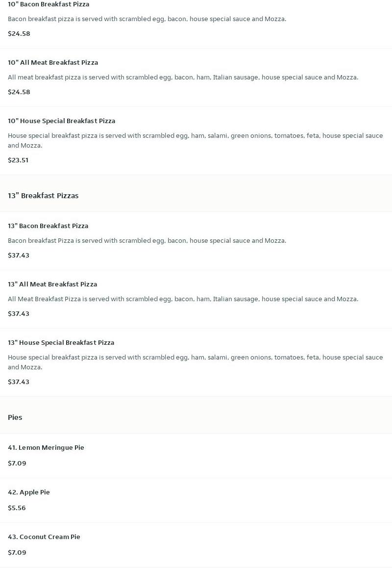Choose 42. Apple Pie
This screenshot has height=568, width=392.
coord(29,492)
